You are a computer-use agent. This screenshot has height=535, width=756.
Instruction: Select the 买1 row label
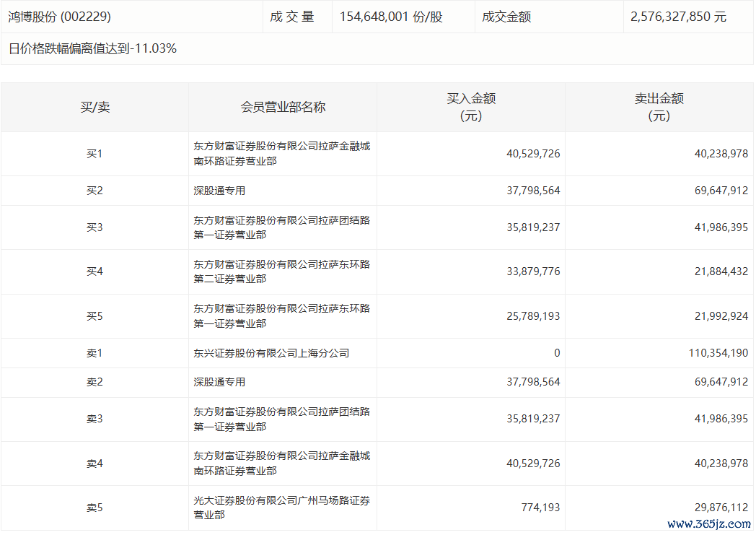[x=94, y=154]
